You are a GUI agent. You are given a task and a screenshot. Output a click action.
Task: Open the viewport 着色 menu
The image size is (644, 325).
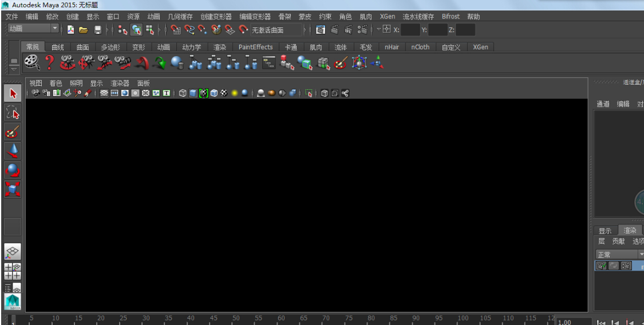[x=56, y=83]
